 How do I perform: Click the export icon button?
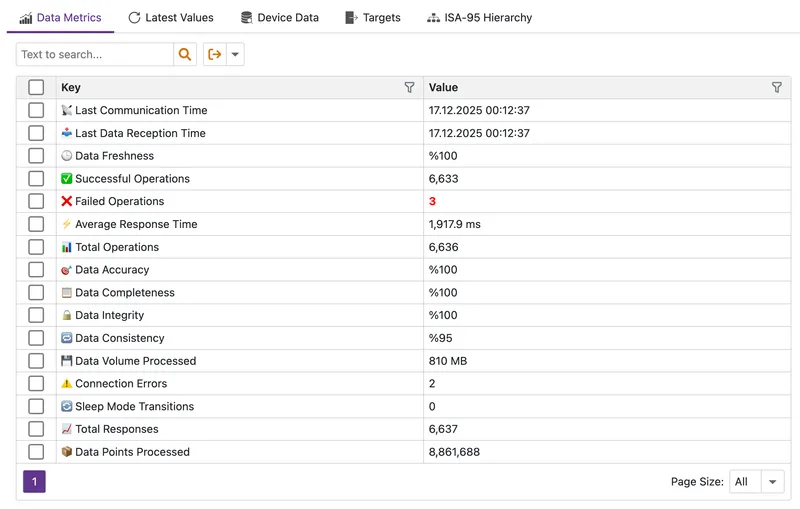214,54
